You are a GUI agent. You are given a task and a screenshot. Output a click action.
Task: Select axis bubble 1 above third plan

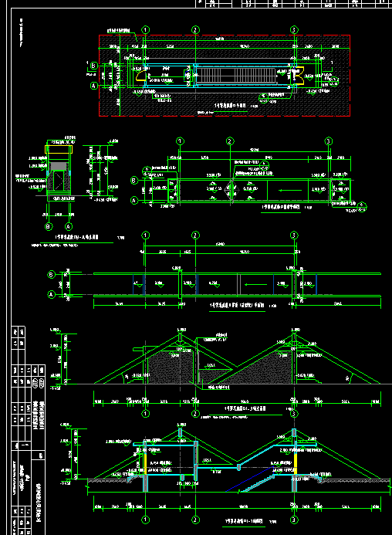[145, 235]
